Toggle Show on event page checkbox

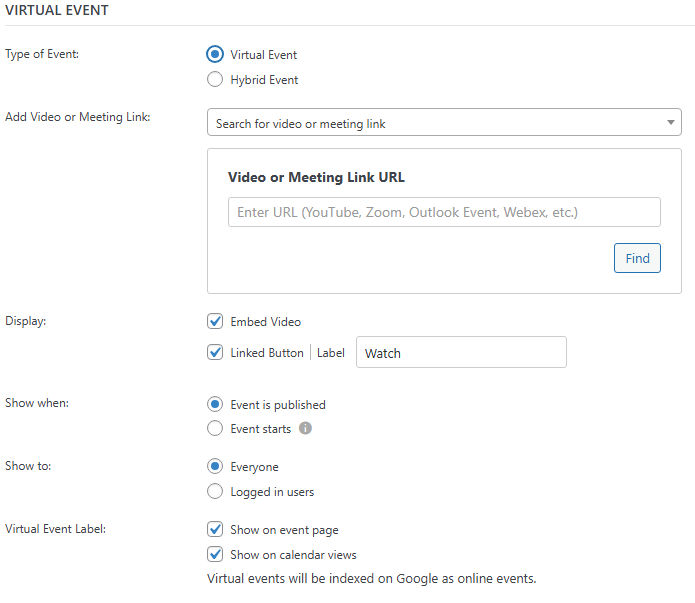click(x=214, y=530)
